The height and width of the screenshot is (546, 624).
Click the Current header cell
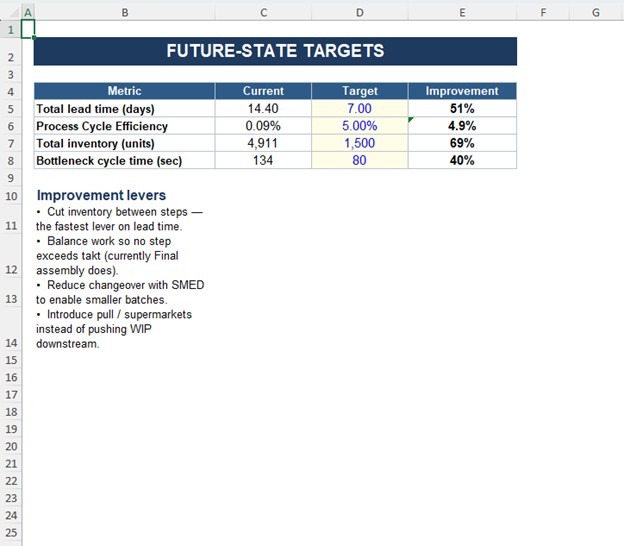[263, 91]
